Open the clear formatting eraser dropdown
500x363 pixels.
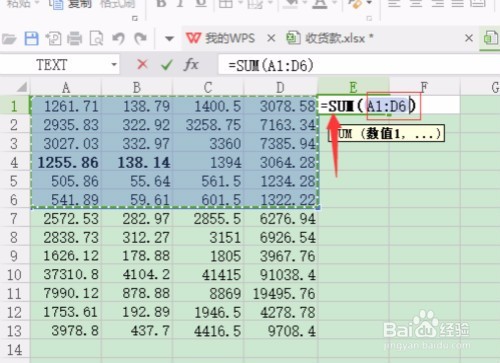click(x=369, y=3)
